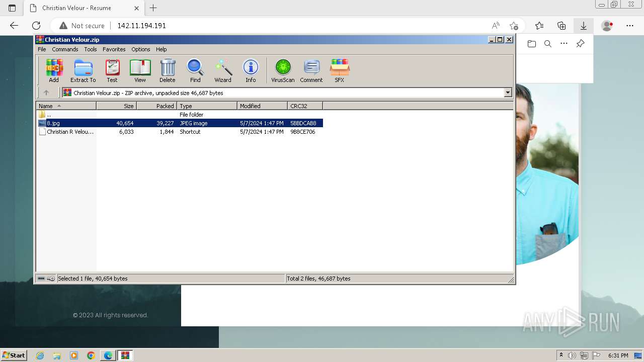
Task: Click the Extract To toolbar icon
Action: coord(83,70)
